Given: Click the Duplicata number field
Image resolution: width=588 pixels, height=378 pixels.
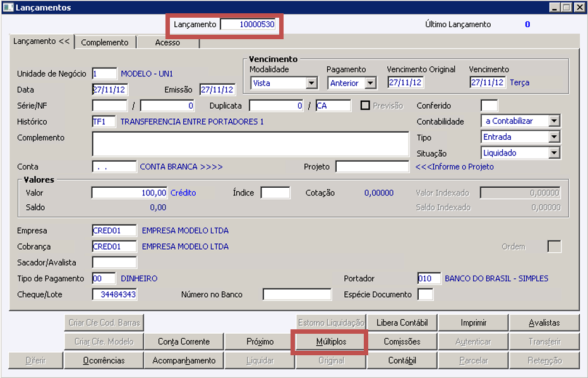Looking at the screenshot, I should [x=276, y=106].
